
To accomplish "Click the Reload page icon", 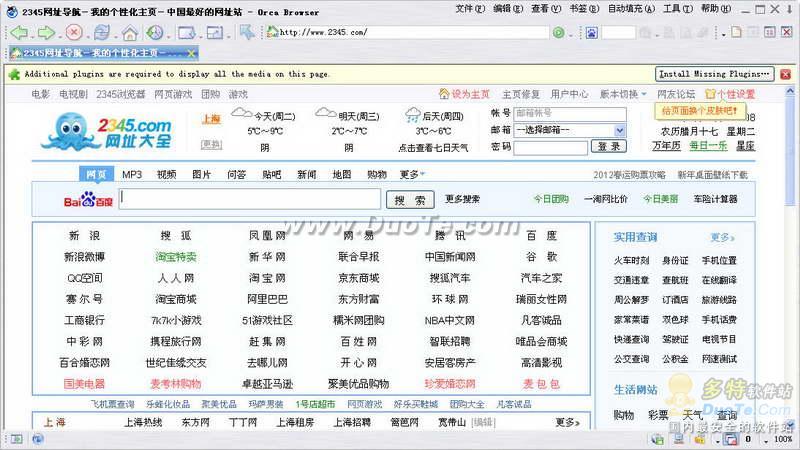I will pos(101,32).
